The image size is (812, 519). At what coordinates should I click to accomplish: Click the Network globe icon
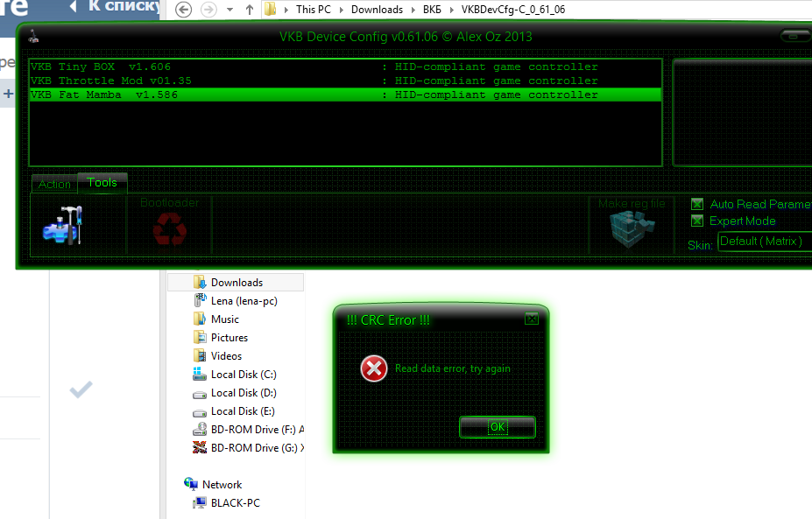coord(191,484)
